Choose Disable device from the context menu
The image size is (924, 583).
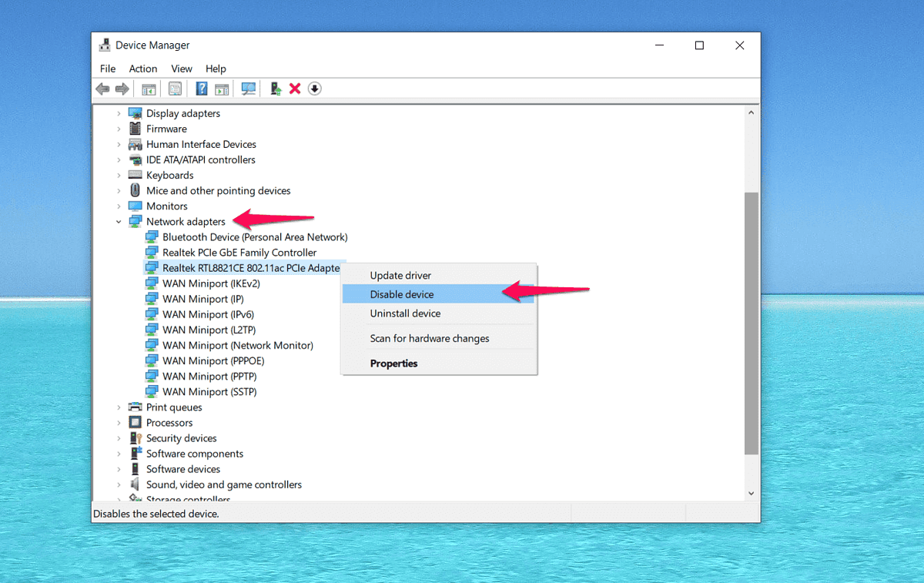click(x=401, y=294)
